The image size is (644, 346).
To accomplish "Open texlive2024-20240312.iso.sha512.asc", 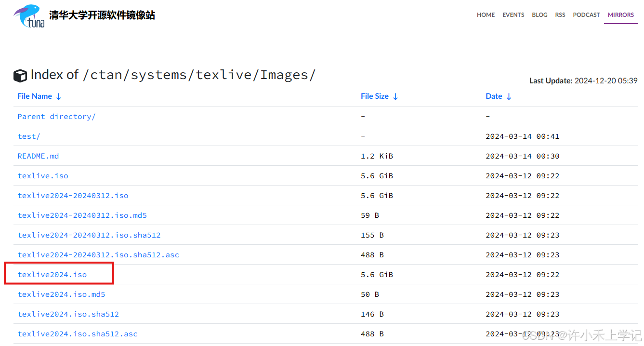I will tap(98, 255).
